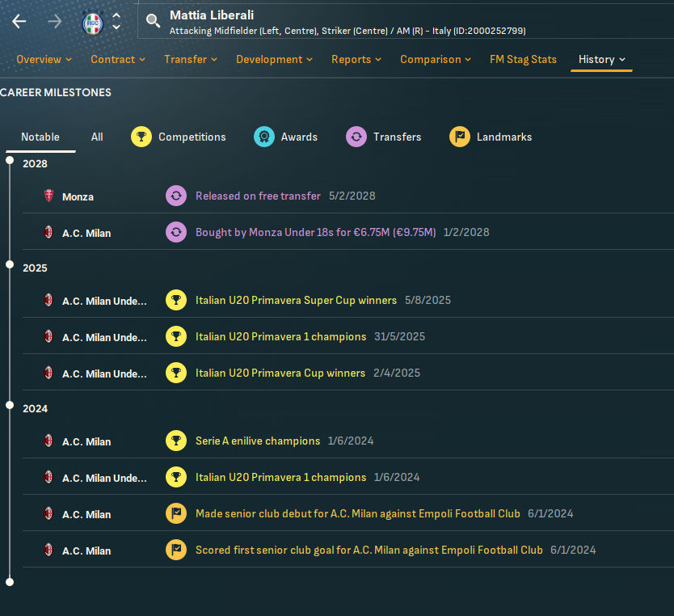Open the FM Stag Stats tab
Screen dimensions: 674x616
point(523,59)
